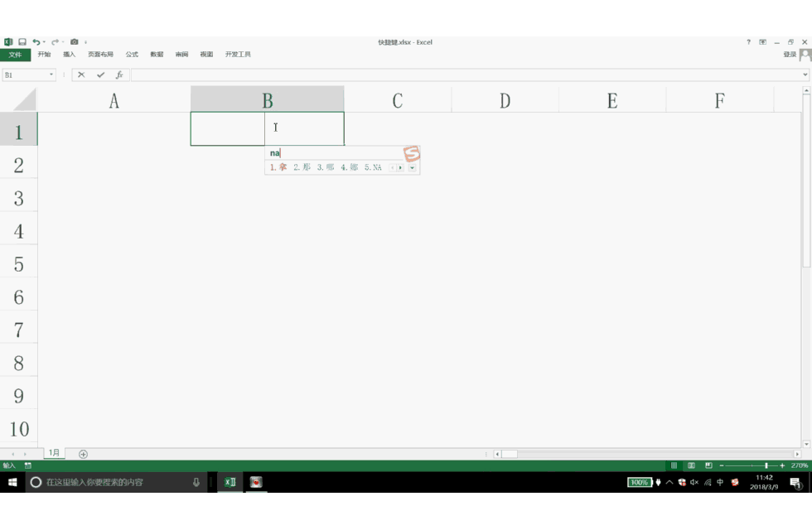Open Insert Function fx dialog
Screen dimensions: 812x530
pos(119,75)
